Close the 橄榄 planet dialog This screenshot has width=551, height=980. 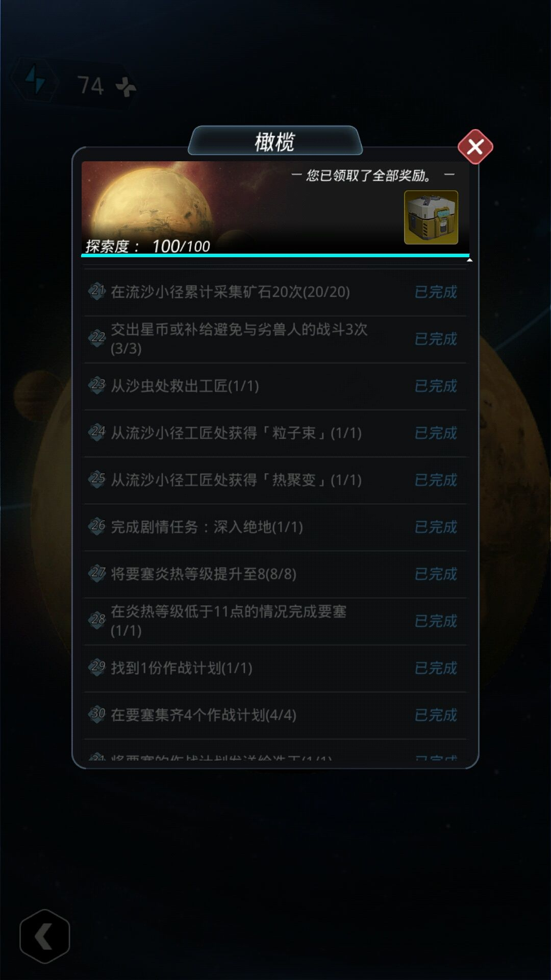pyautogui.click(x=475, y=147)
